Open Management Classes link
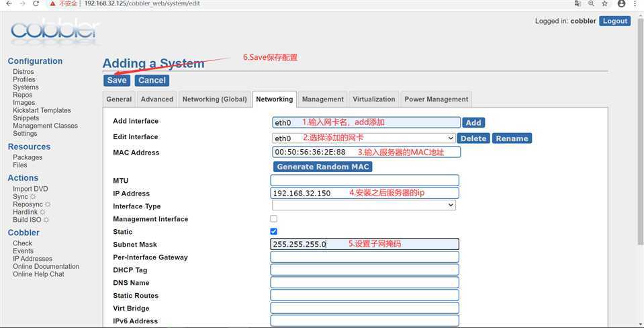The width and height of the screenshot is (644, 328). pyautogui.click(x=45, y=126)
